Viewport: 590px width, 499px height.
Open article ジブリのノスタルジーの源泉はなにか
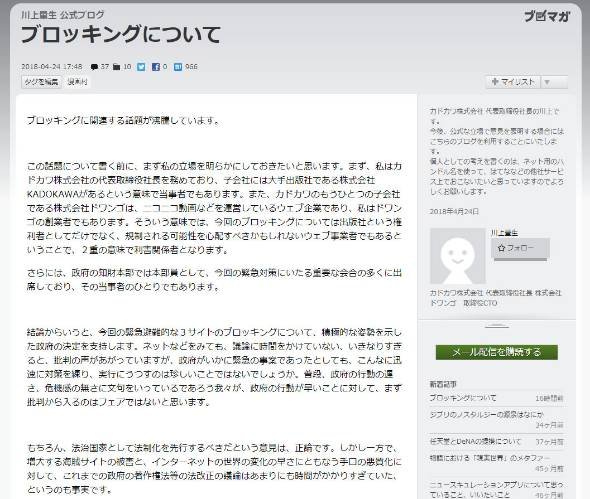(487, 414)
